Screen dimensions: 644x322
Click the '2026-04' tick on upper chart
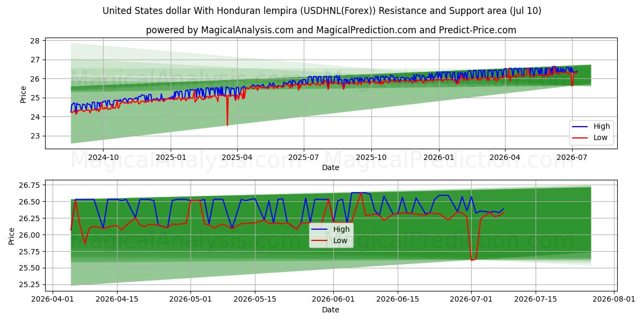(x=505, y=158)
